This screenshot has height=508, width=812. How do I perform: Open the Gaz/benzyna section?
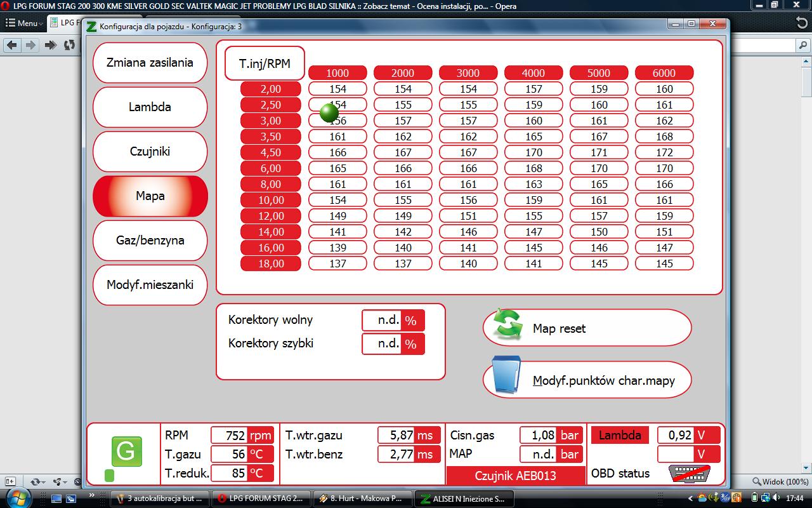coord(150,240)
